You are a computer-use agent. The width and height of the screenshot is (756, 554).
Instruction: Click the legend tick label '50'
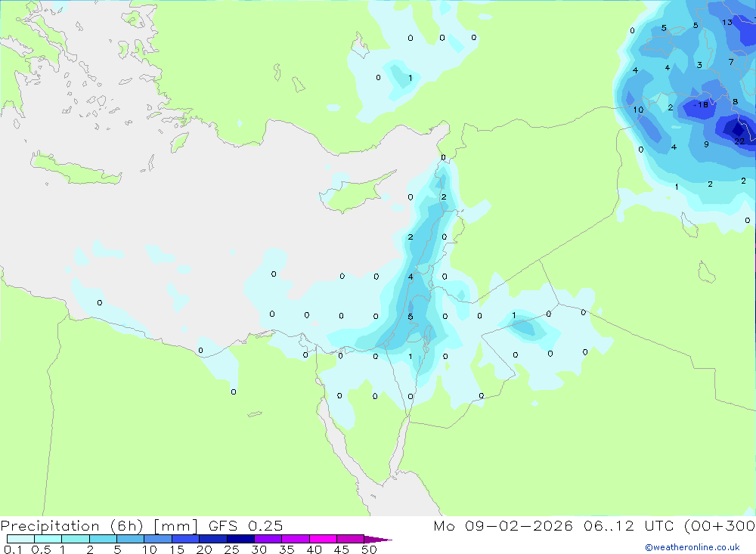click(x=369, y=549)
